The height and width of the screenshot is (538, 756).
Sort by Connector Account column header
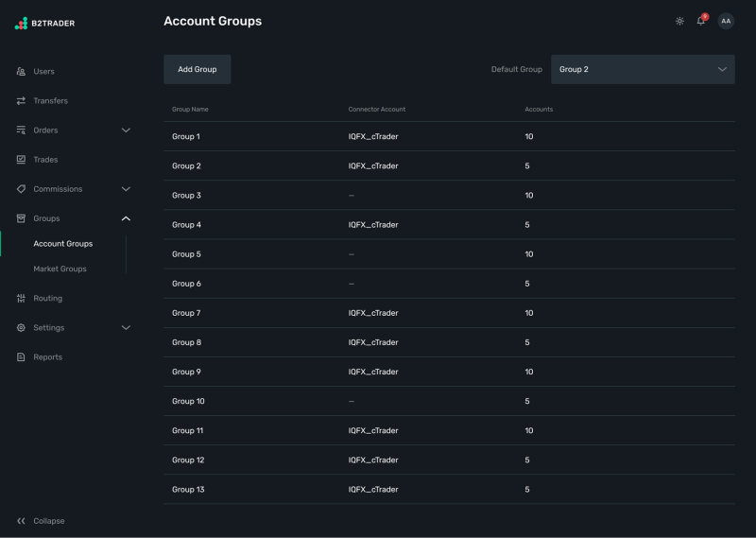(x=376, y=110)
